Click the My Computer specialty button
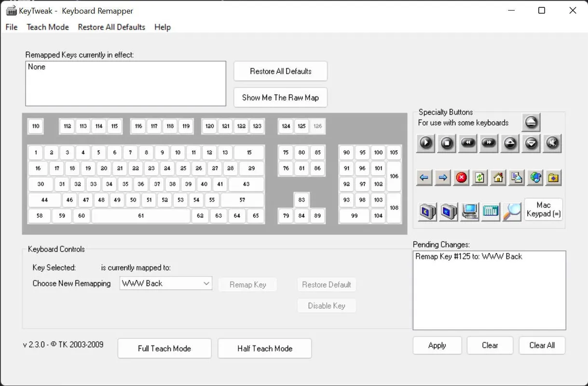 [x=470, y=212]
